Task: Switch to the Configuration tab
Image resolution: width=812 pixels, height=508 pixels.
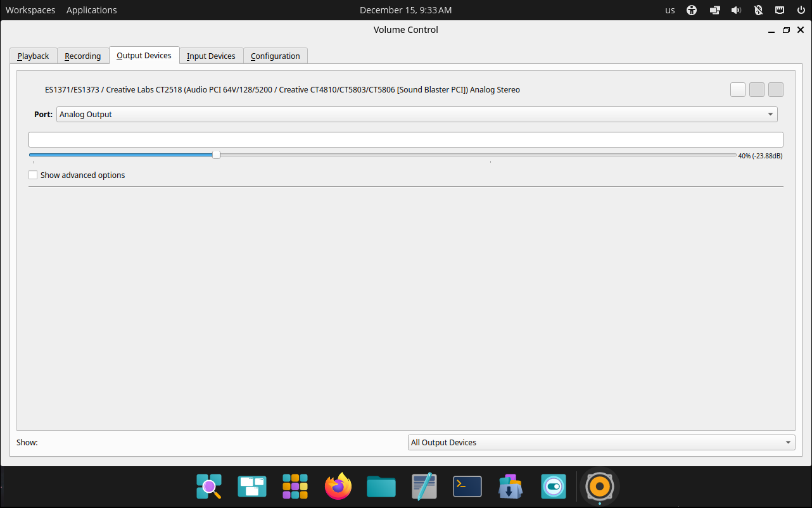Action: (x=275, y=56)
